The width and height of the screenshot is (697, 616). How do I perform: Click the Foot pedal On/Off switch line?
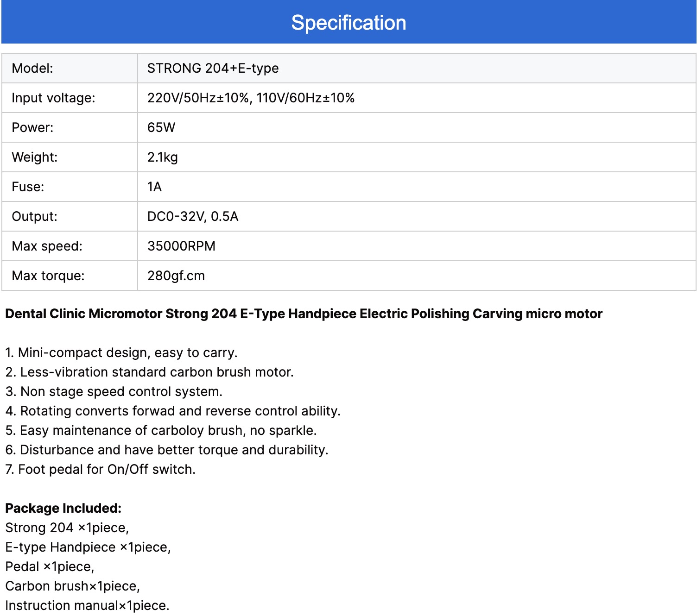tap(100, 469)
